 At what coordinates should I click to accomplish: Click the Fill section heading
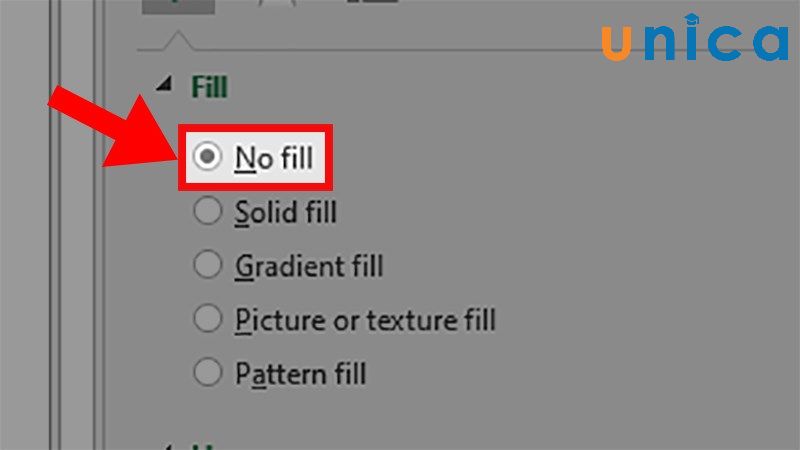click(x=210, y=88)
